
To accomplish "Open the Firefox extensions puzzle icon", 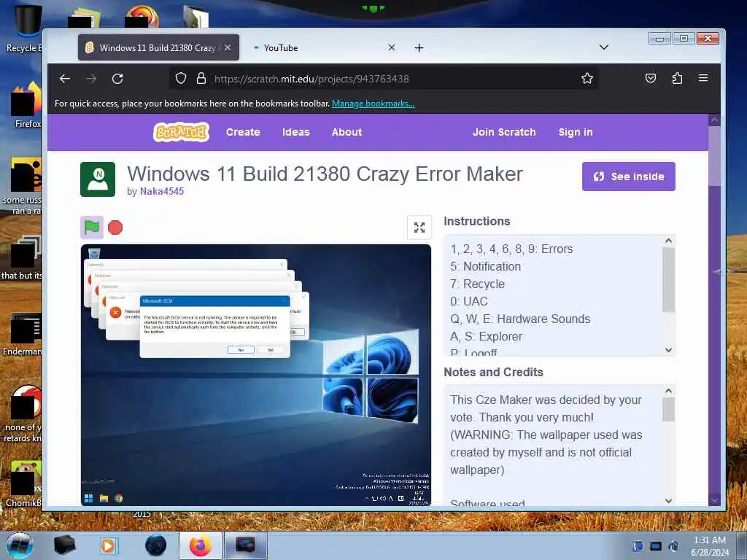I will point(677,78).
